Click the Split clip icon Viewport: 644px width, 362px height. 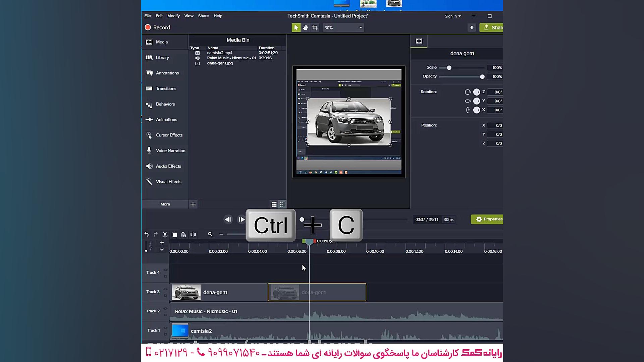click(193, 234)
